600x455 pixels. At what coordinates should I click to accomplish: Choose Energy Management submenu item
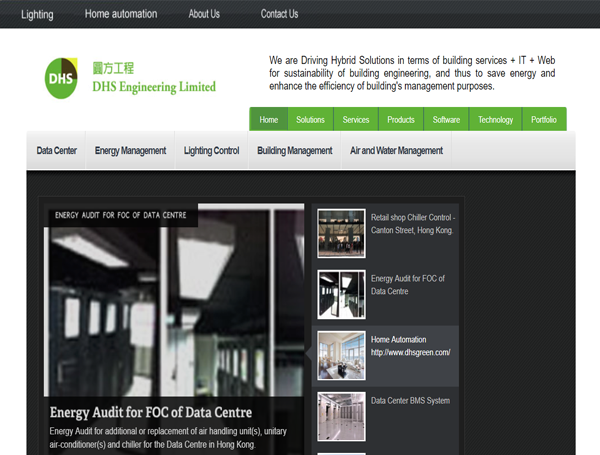pyautogui.click(x=130, y=150)
